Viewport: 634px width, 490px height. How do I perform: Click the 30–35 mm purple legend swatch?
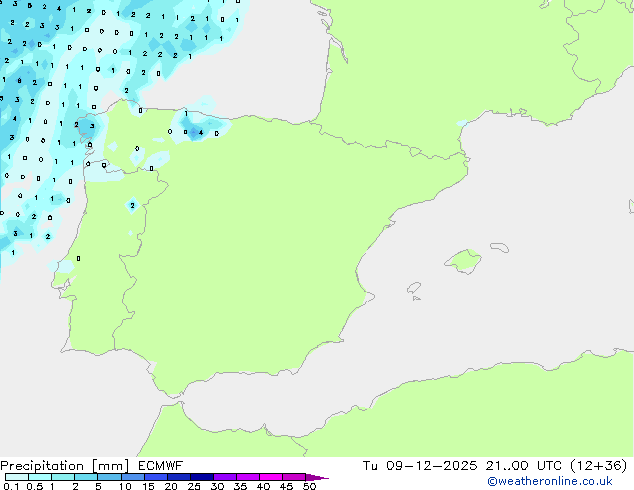coord(224,477)
